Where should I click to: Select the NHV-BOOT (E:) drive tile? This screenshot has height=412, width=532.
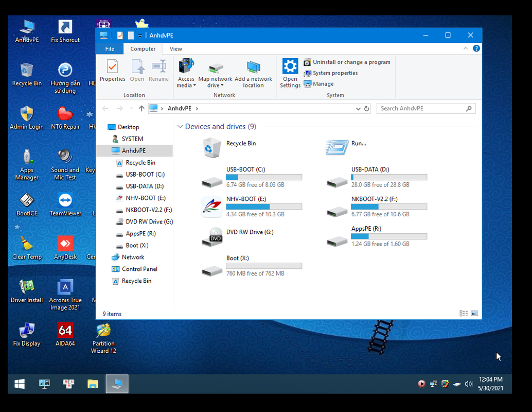pos(252,207)
